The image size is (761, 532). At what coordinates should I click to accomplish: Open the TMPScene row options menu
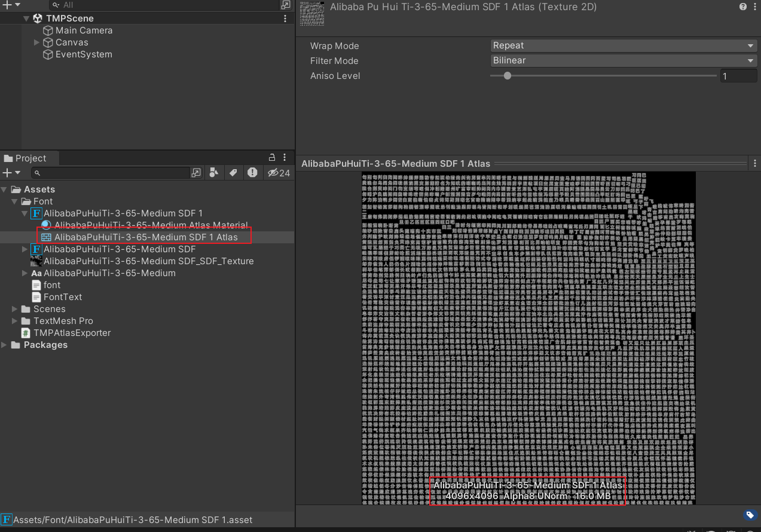coord(285,19)
